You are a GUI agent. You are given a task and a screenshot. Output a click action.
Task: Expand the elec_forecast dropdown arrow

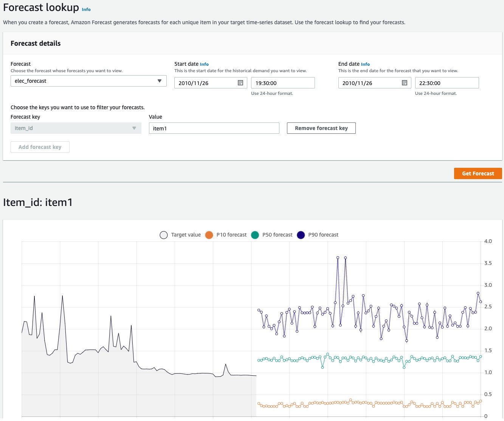[160, 81]
